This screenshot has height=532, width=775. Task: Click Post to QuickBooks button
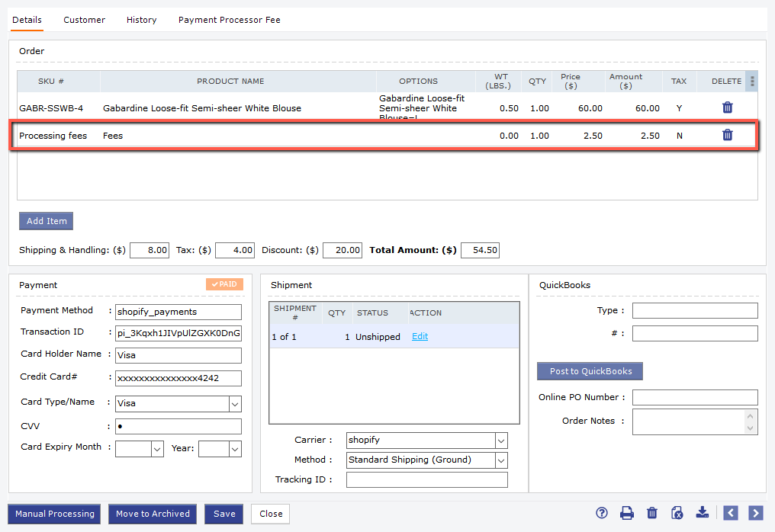pos(590,371)
